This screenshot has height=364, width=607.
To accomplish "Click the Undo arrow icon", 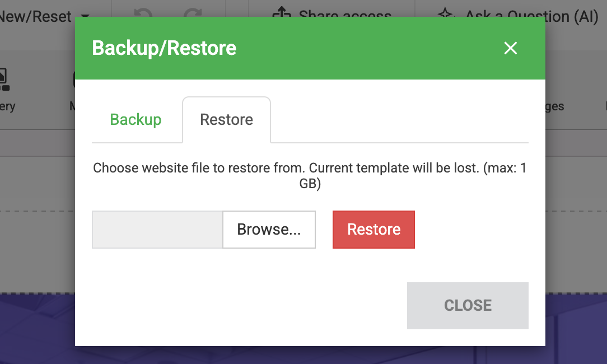I will (x=143, y=13).
